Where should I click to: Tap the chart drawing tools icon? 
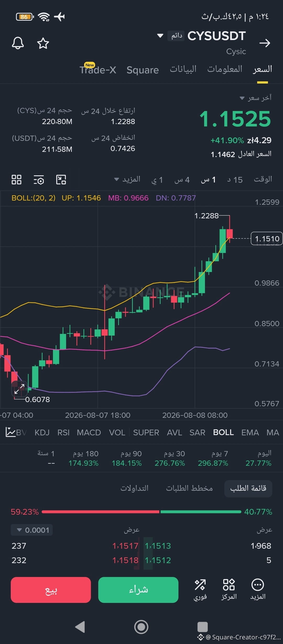pyautogui.click(x=61, y=180)
